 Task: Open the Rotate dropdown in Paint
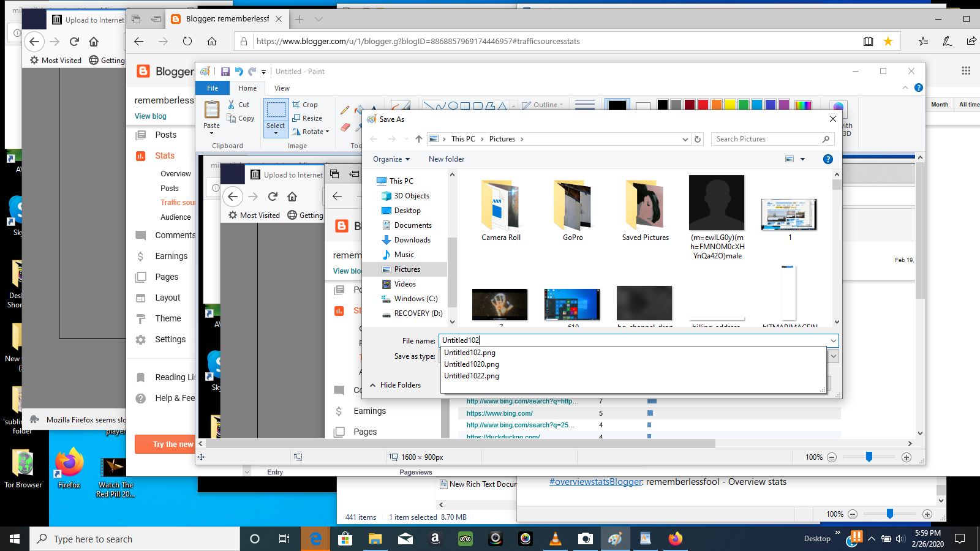(311, 132)
